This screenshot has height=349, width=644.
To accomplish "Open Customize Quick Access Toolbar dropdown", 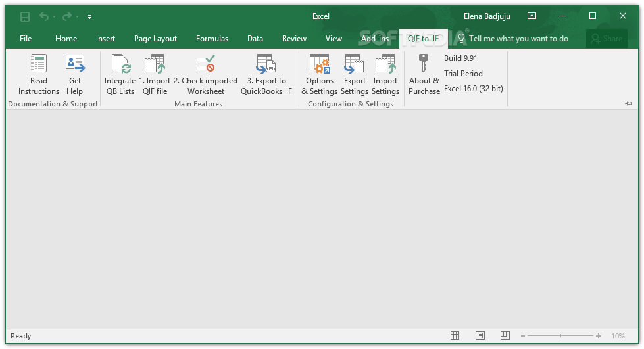I will [x=89, y=17].
